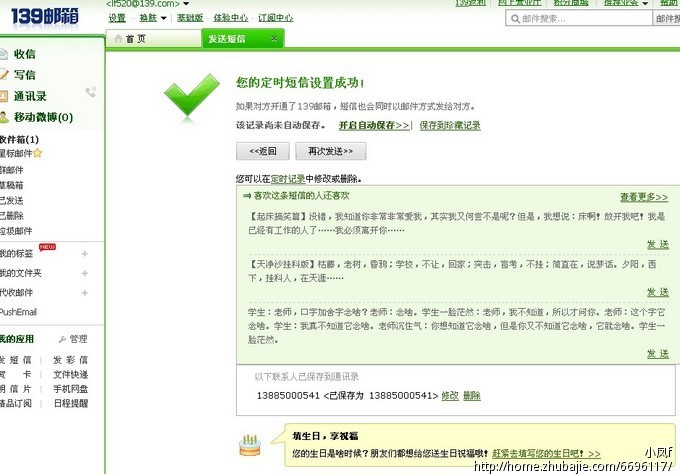The image size is (680, 474).
Task: Open 收信 in the sidebar
Action: 25,54
